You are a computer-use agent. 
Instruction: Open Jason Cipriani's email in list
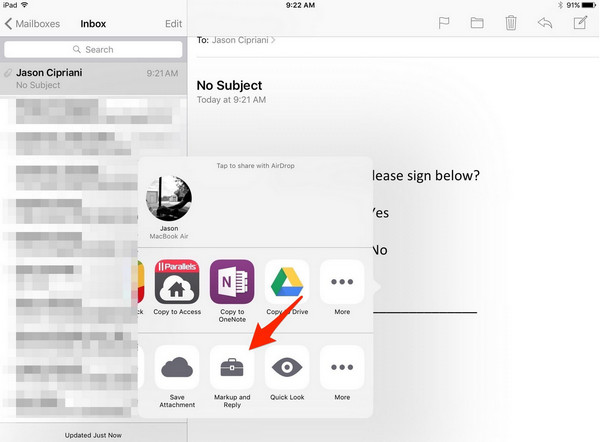click(93, 78)
